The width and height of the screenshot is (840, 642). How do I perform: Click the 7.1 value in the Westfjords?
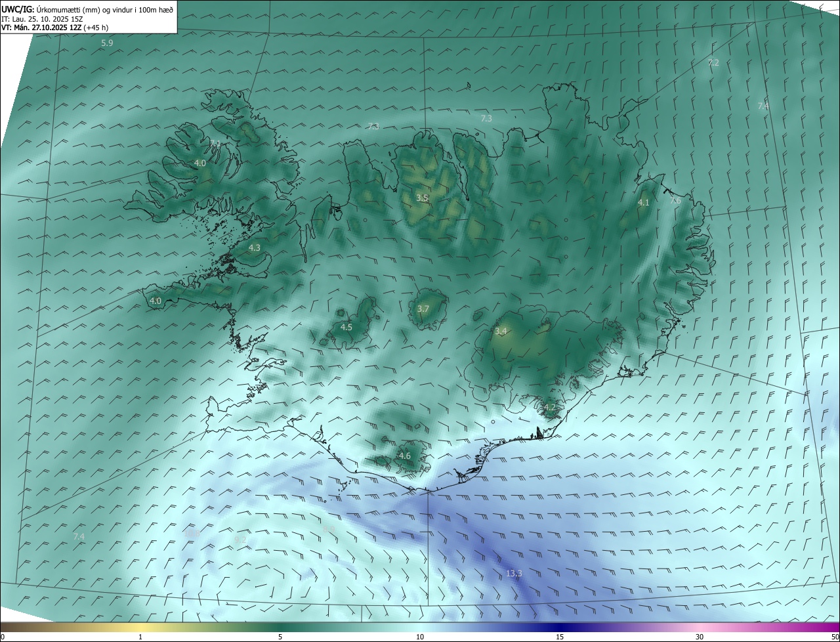point(215,144)
